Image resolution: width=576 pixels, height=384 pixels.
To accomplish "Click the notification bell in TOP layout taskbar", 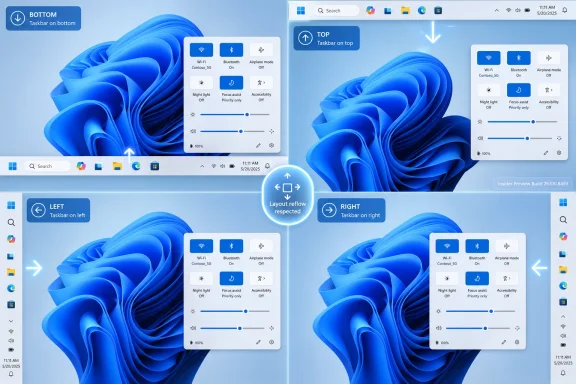I will 565,10.
